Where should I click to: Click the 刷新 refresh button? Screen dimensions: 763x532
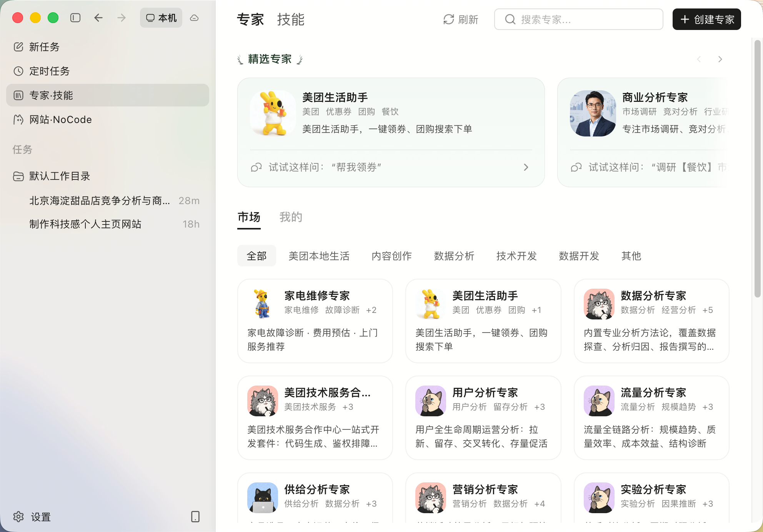461,19
